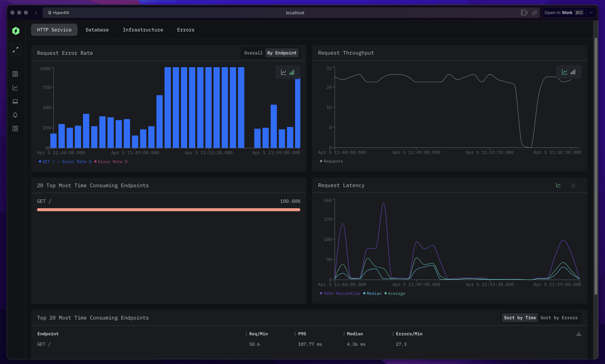The width and height of the screenshot is (605, 364).
Task: Go back with the browser back arrow
Action: click(x=36, y=13)
